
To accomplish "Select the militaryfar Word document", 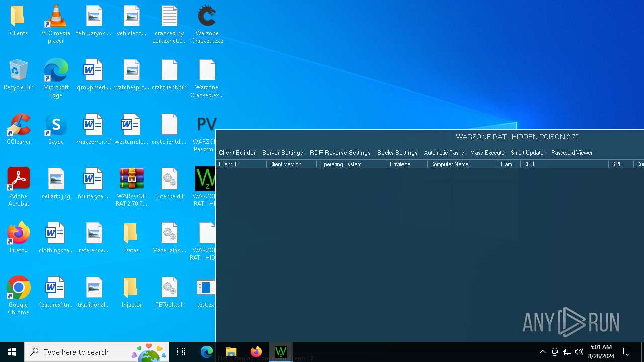I will (94, 184).
